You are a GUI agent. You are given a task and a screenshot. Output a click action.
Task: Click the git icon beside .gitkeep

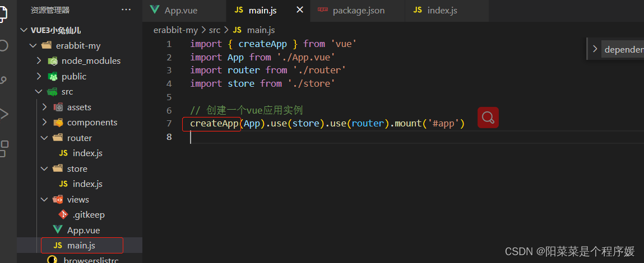[63, 214]
